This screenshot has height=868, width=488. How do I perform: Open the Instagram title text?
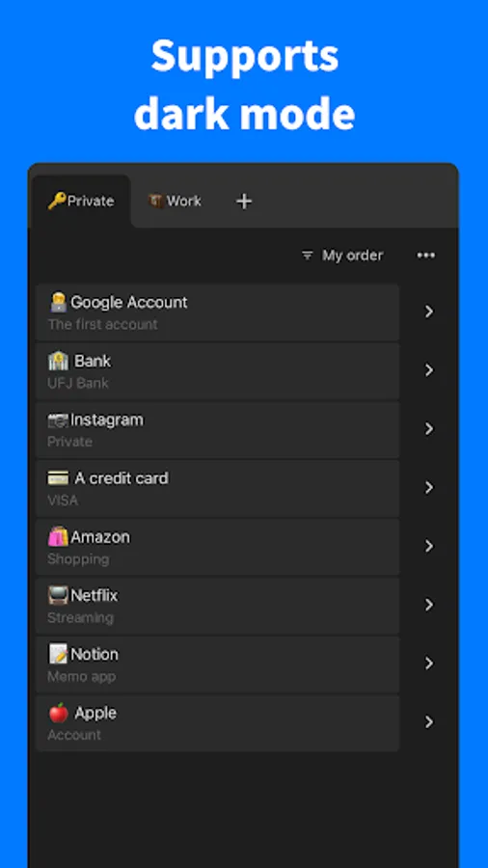(107, 420)
